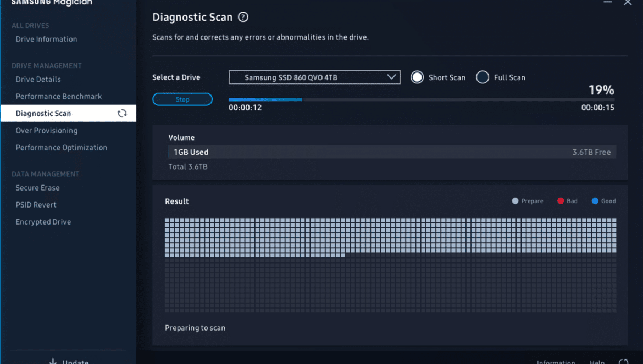Click the Prepare legend label
The image size is (643, 364).
point(533,201)
